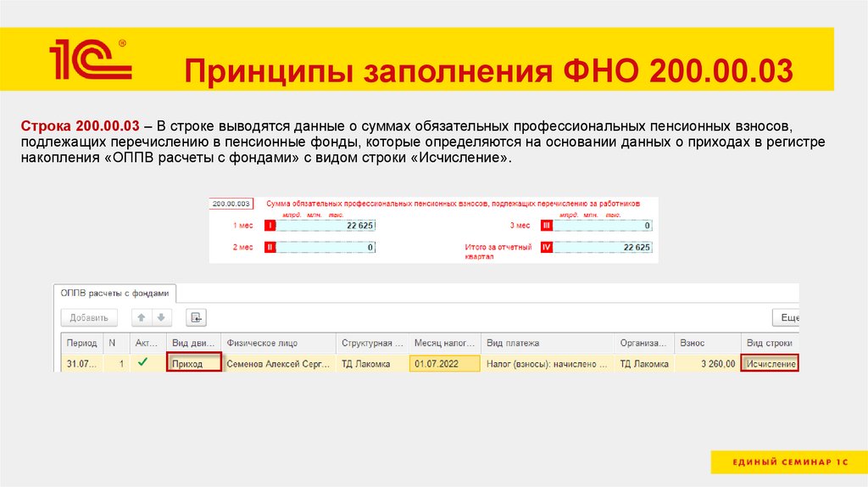Click the Период column header
This screenshot has height=487, width=868.
click(82, 343)
